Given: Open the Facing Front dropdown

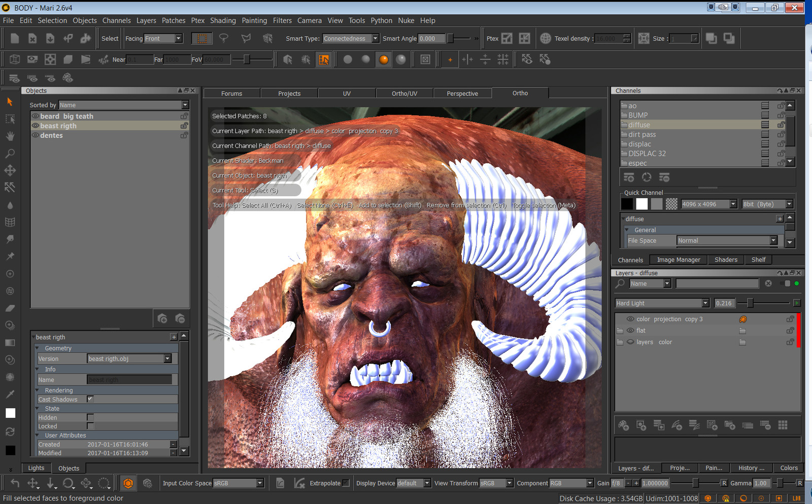Looking at the screenshot, I should click(x=163, y=39).
